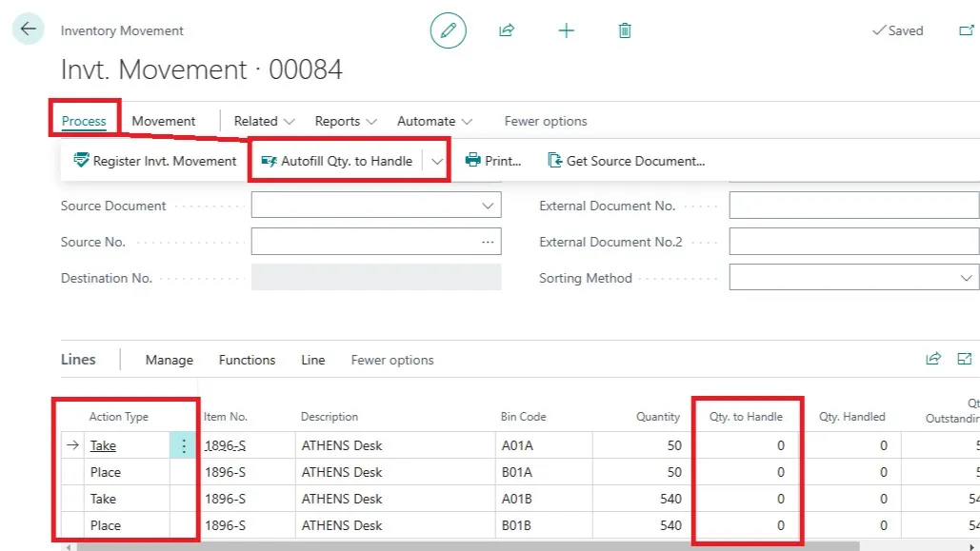The height and width of the screenshot is (551, 980).
Task: Click Item No. column header
Action: [x=225, y=417]
